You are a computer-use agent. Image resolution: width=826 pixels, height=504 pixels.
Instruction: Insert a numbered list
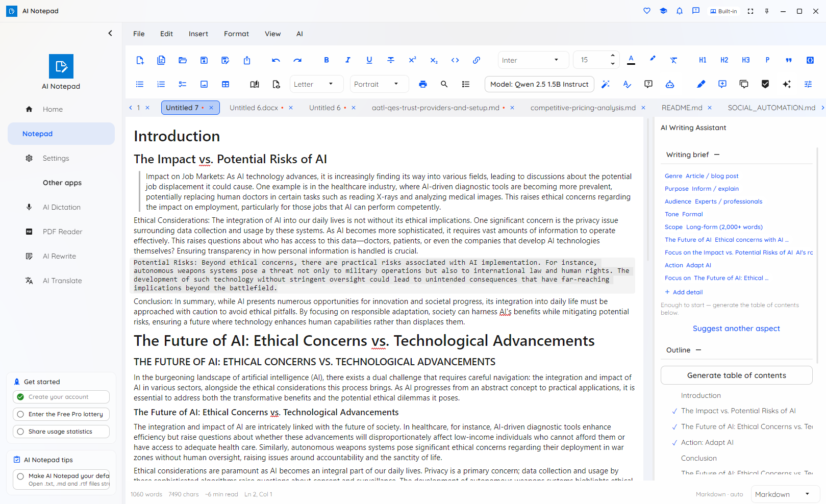pyautogui.click(x=161, y=84)
